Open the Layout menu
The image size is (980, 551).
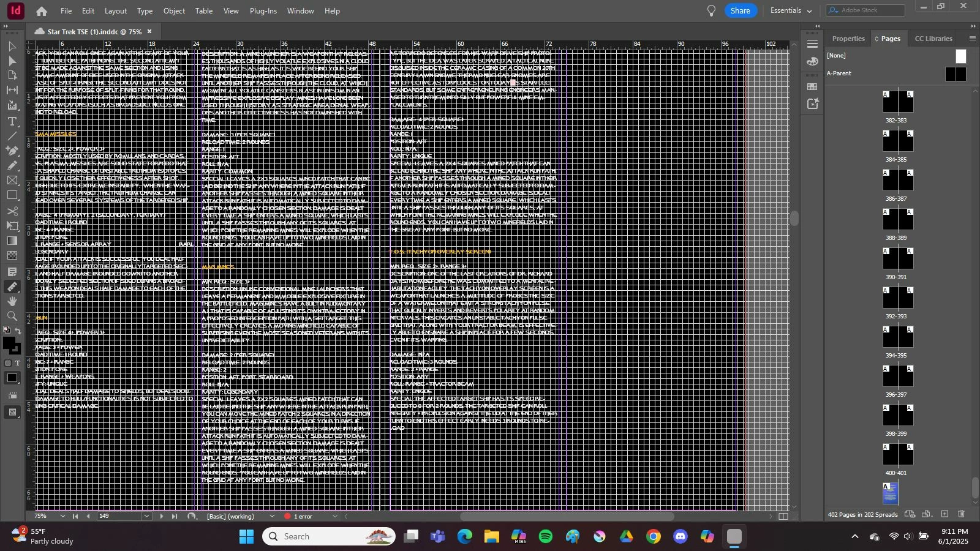coord(116,11)
